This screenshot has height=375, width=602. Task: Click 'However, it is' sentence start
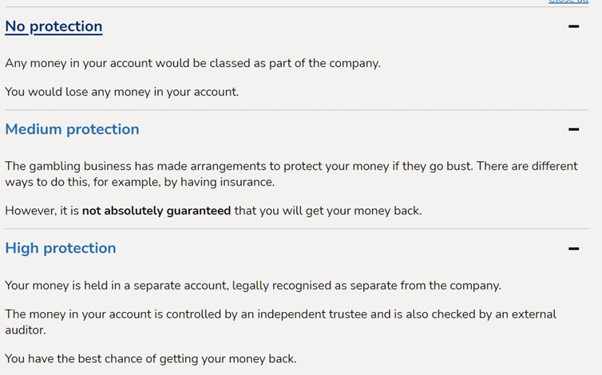point(42,211)
